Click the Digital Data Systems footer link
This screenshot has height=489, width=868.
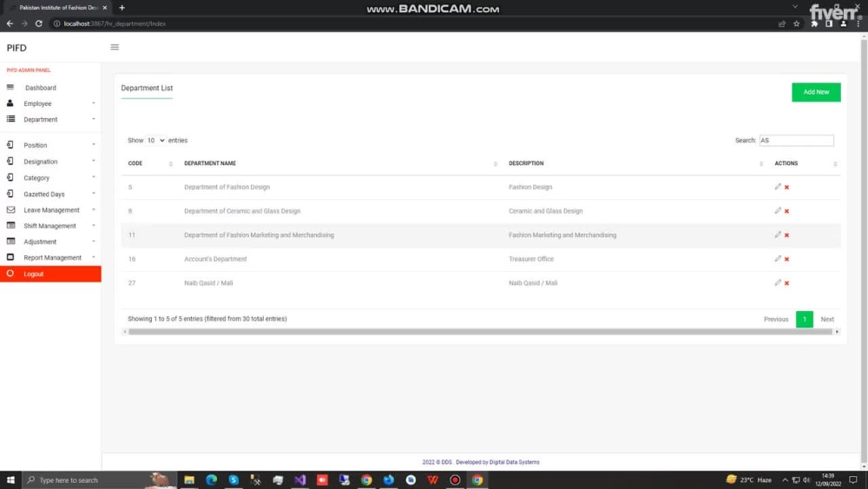click(514, 462)
